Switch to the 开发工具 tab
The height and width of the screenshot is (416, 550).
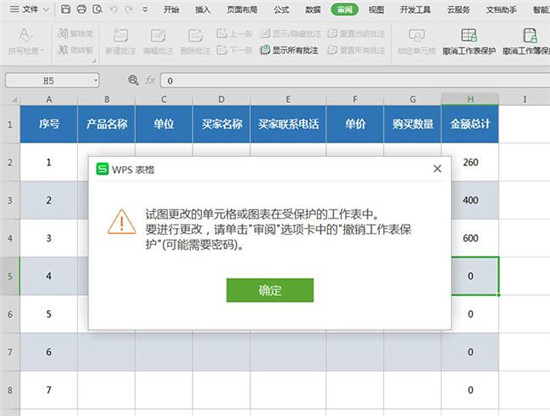415,9
